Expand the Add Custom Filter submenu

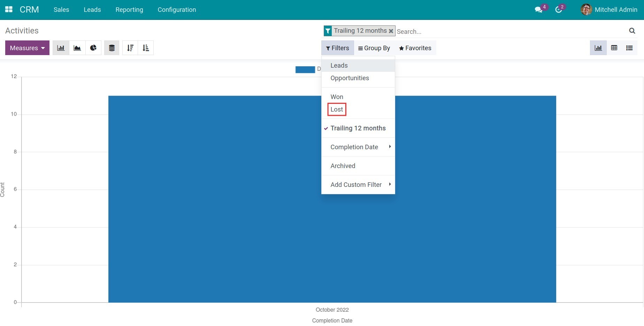click(x=356, y=184)
